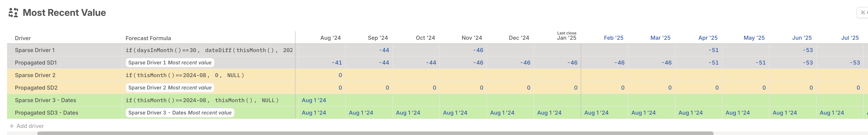Image resolution: width=868 pixels, height=135 pixels.
Task: Click the Apr '25 forecast column header
Action: (708, 38)
